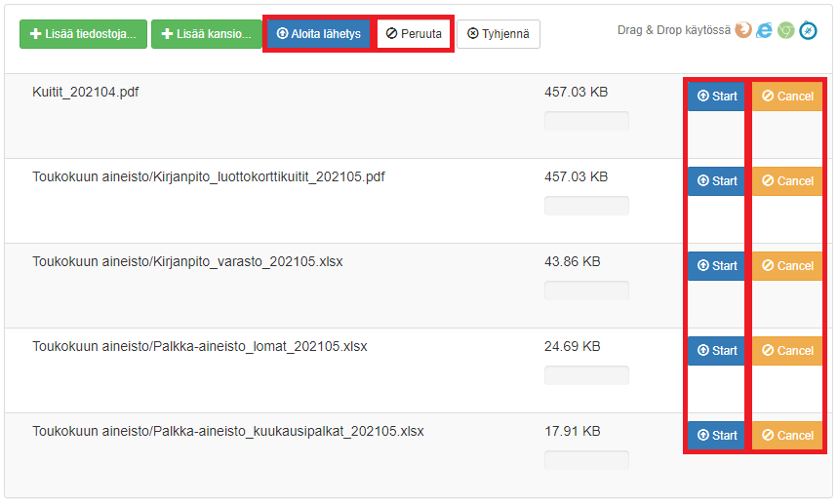Click the Internet Explorer browser icon
Image resolution: width=838 pixels, height=504 pixels.
(765, 31)
